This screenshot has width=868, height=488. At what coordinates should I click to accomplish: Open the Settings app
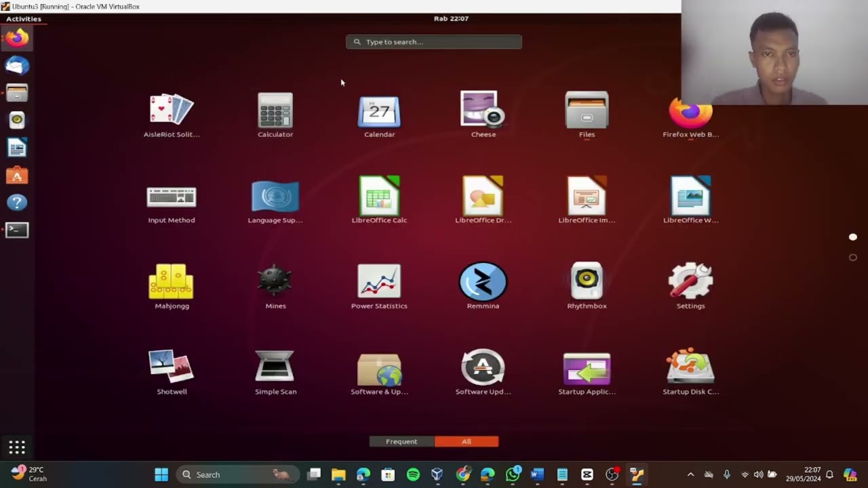click(690, 287)
